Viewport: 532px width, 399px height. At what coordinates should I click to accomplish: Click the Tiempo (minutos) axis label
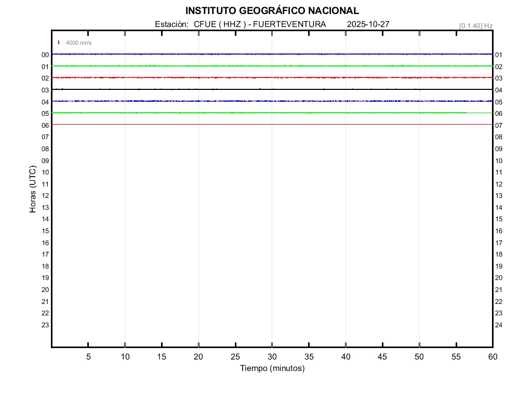(272, 368)
